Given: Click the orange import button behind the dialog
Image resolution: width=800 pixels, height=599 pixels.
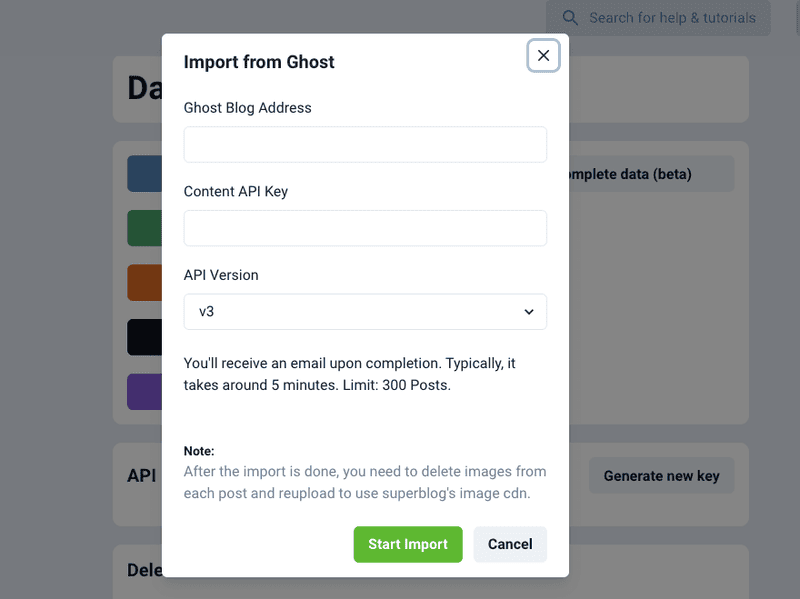Looking at the screenshot, I should pyautogui.click(x=145, y=283).
